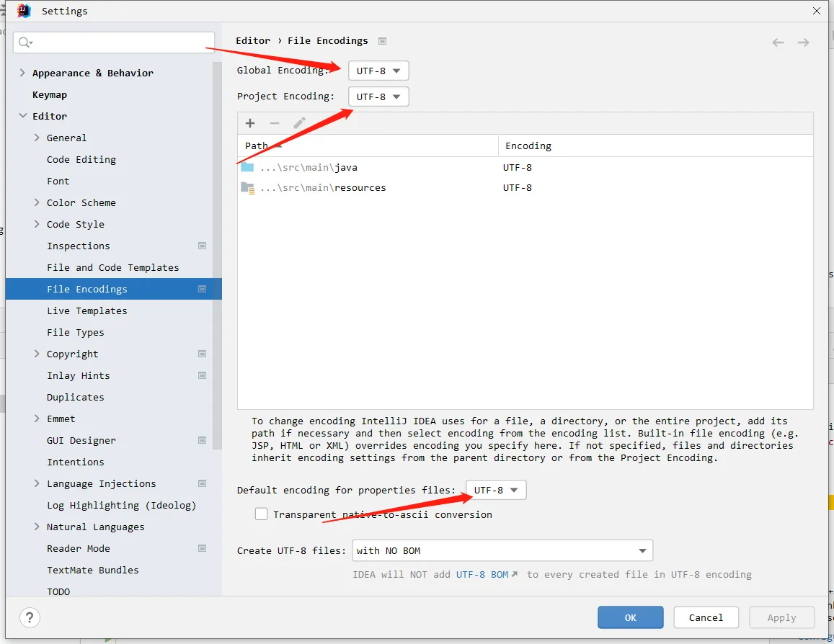Toggle Transparent native-to-ascii conversion checkbox
The image size is (834, 644).
(x=261, y=514)
